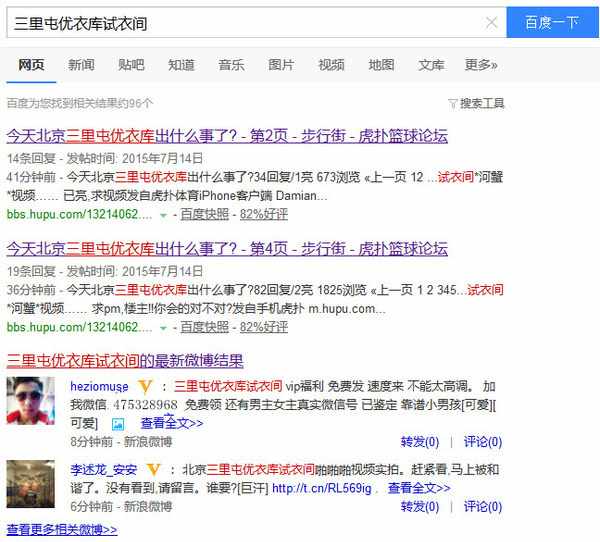Image resolution: width=600 pixels, height=542 pixels.
Task: Click the V verified badge next to heziomuse
Action: [145, 387]
